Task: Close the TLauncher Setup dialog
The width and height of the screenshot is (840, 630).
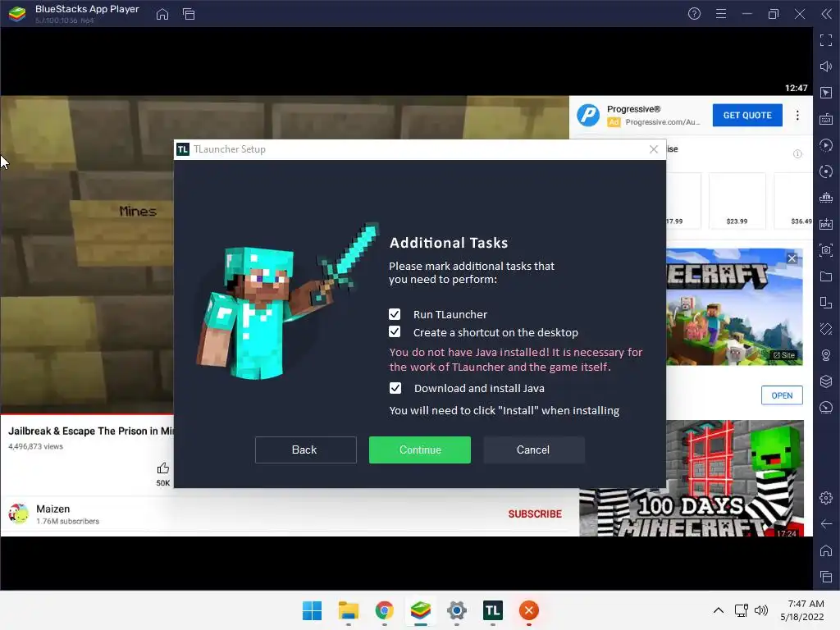Action: click(x=653, y=149)
